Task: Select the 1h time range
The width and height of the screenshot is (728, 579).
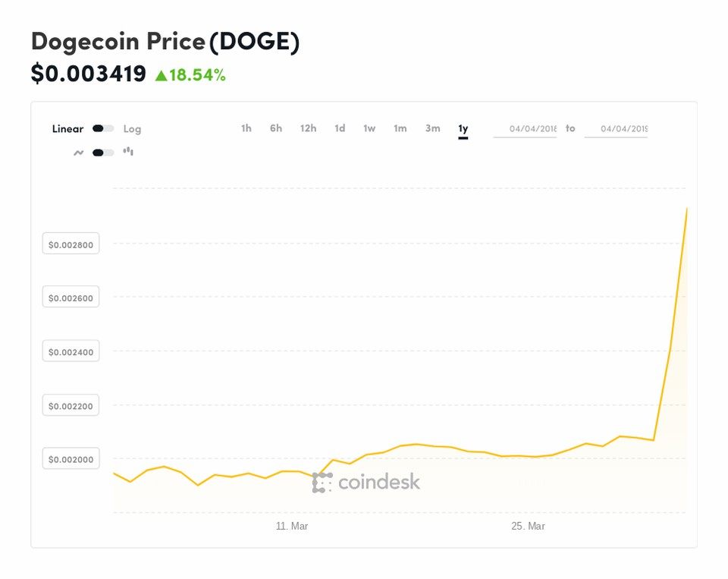Action: point(246,128)
